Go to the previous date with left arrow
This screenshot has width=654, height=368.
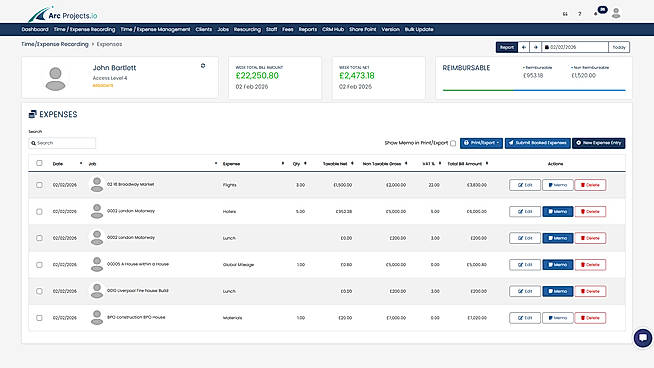point(524,47)
